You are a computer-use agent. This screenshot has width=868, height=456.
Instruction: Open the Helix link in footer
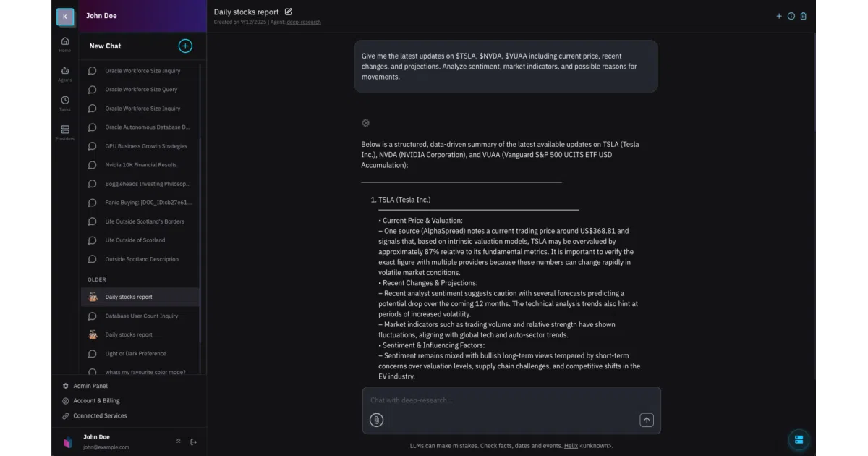(571, 446)
